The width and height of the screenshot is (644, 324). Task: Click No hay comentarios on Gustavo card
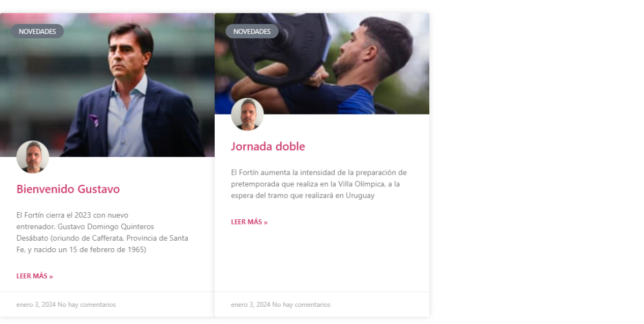click(x=87, y=305)
